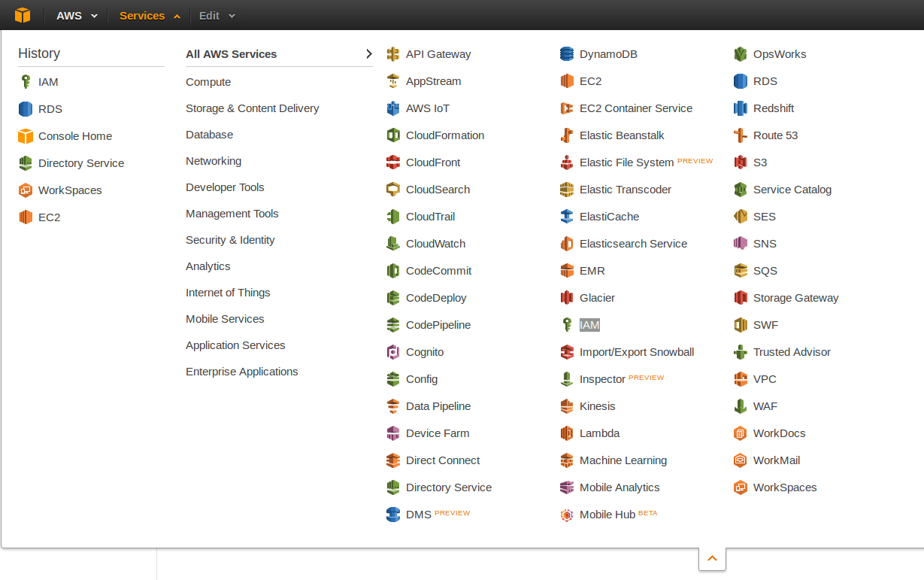Open EC2 from the History list
Screen dimensions: 924x580
point(49,217)
